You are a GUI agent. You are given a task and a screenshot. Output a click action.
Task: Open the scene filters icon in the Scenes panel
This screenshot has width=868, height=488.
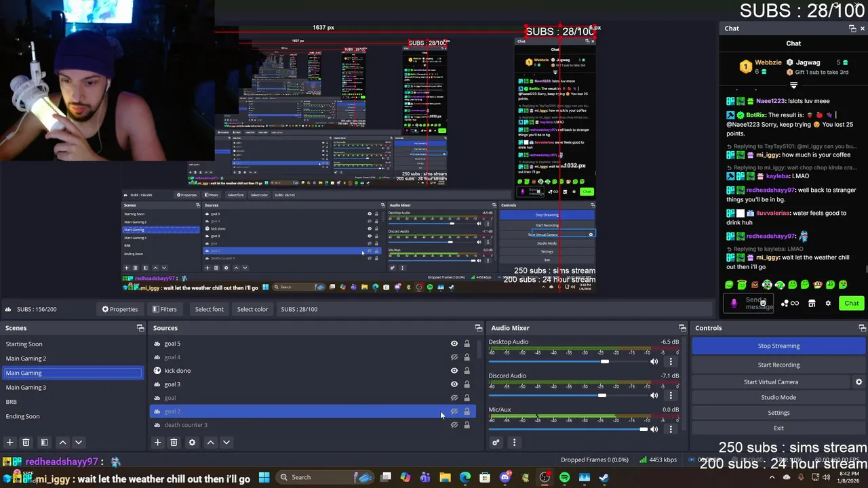pyautogui.click(x=44, y=443)
